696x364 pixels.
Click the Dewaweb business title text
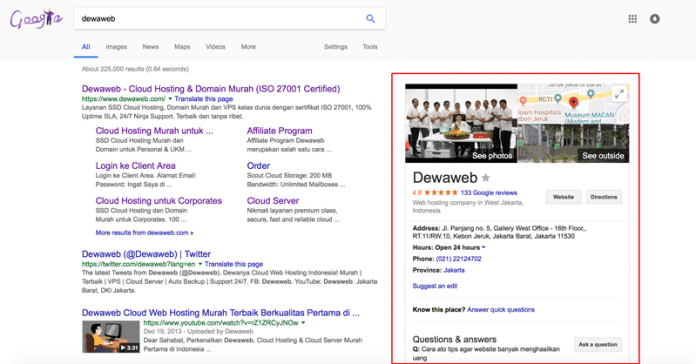[445, 178]
